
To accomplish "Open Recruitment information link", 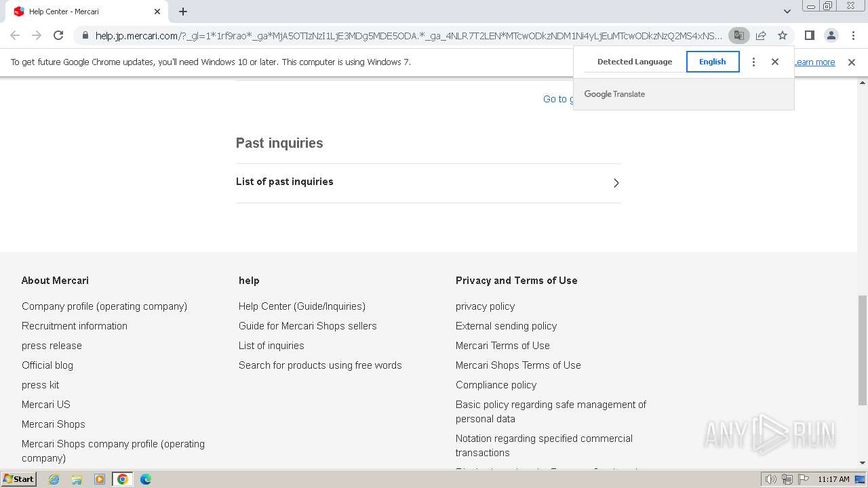I will (75, 326).
